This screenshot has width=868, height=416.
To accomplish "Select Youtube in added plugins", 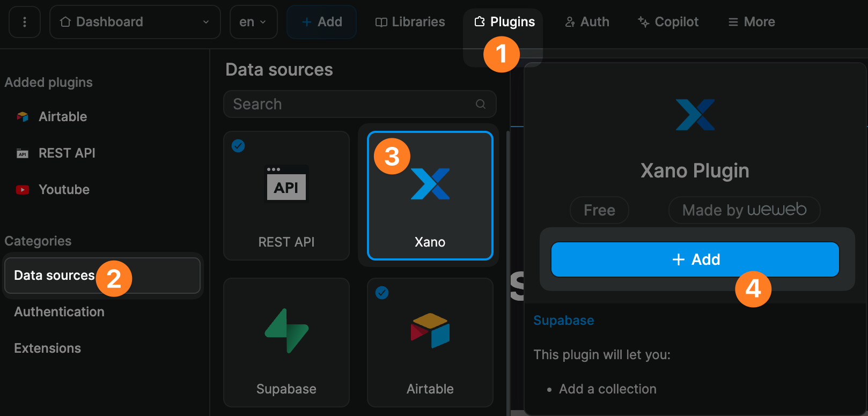I will pos(64,189).
